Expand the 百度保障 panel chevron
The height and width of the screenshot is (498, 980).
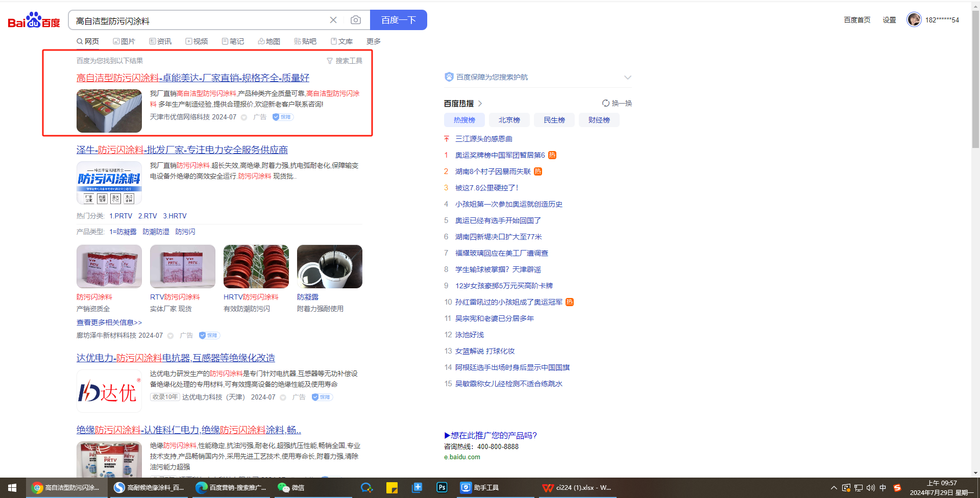point(628,77)
